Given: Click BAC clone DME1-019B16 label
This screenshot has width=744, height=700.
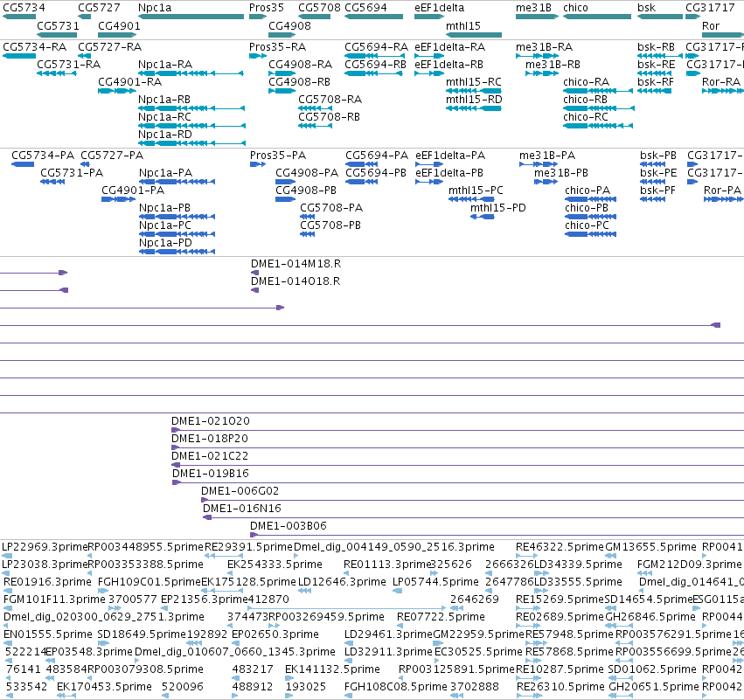Looking at the screenshot, I should point(211,474).
